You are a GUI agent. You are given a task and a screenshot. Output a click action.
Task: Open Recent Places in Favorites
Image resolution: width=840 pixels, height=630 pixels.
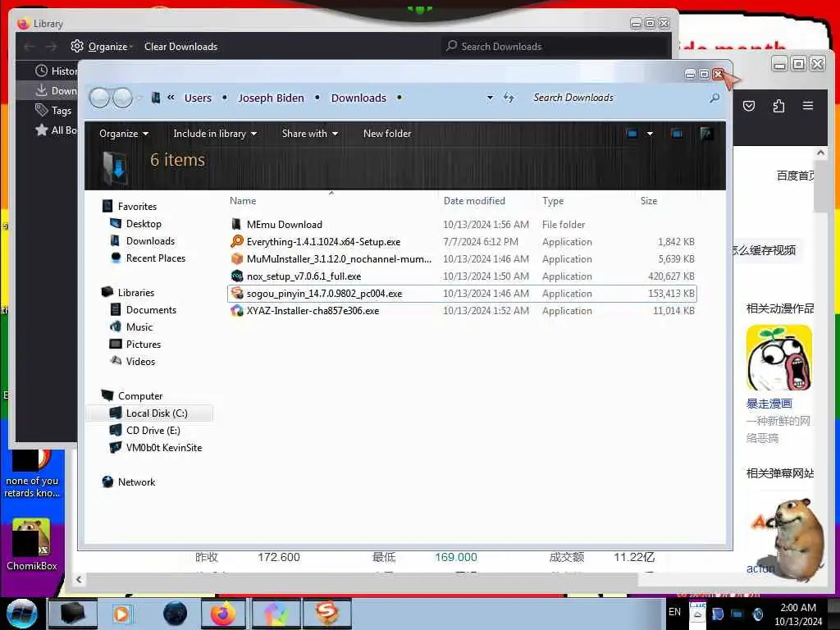[x=155, y=258]
